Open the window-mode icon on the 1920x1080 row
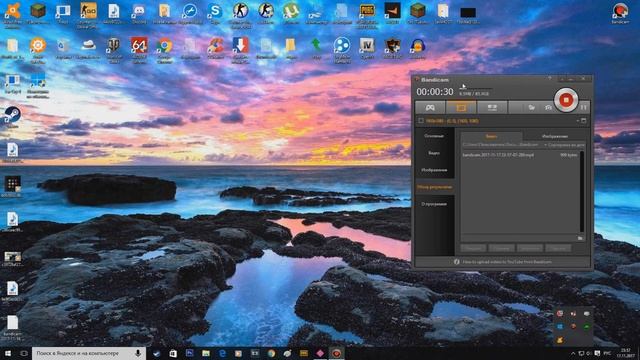 (x=584, y=120)
